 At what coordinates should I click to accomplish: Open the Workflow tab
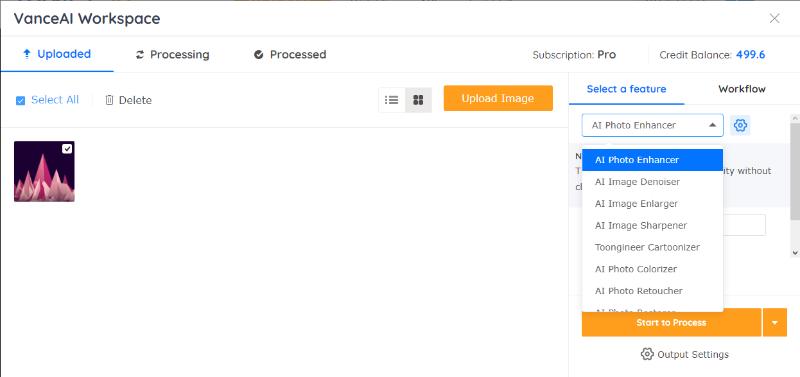pos(742,89)
